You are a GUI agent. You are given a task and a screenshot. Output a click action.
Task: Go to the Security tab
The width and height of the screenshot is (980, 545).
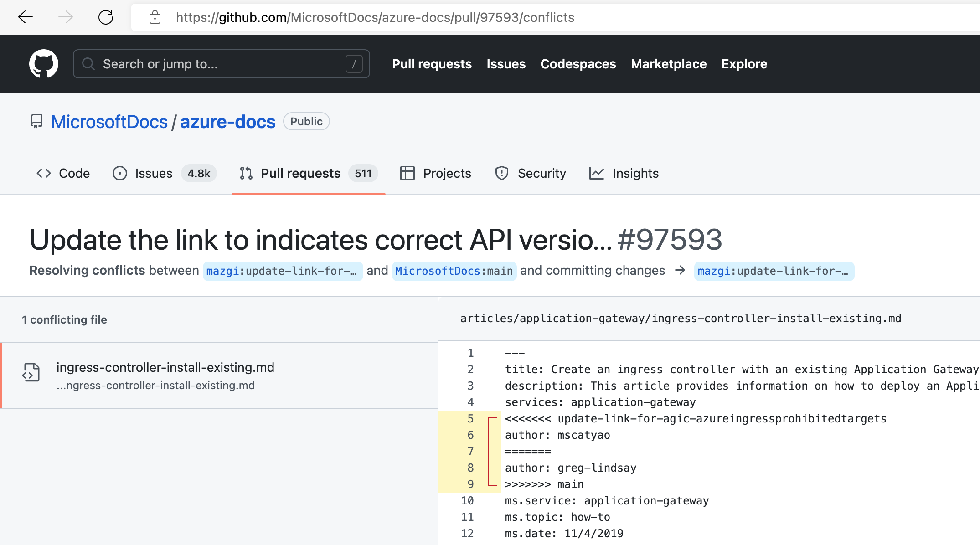coord(531,173)
